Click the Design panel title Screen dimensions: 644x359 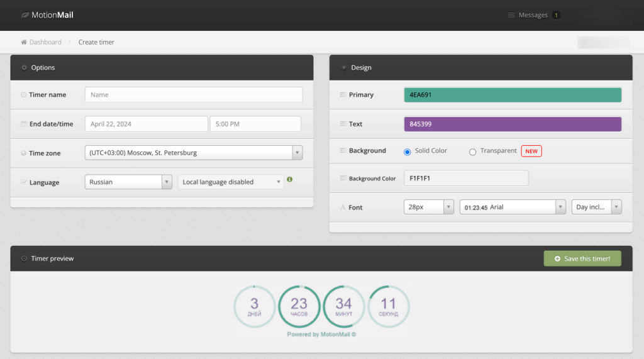361,67
